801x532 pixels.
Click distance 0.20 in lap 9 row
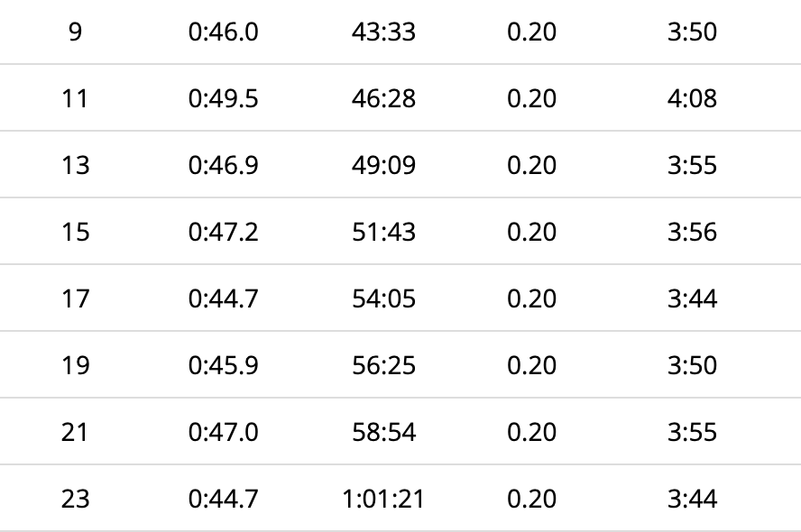(x=531, y=32)
